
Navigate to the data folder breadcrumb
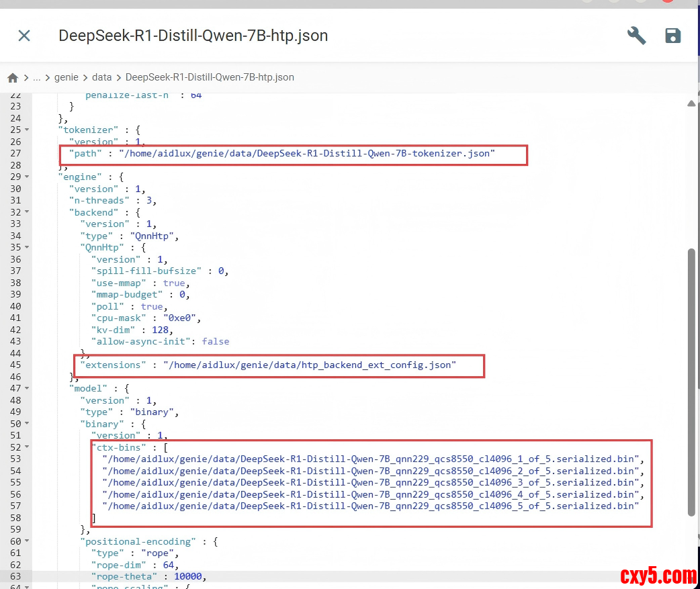(101, 78)
